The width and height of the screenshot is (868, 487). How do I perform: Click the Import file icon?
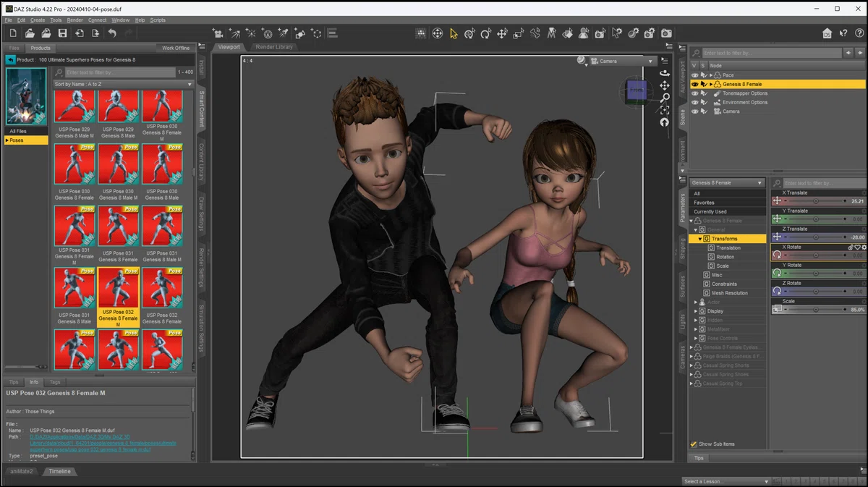tap(79, 33)
